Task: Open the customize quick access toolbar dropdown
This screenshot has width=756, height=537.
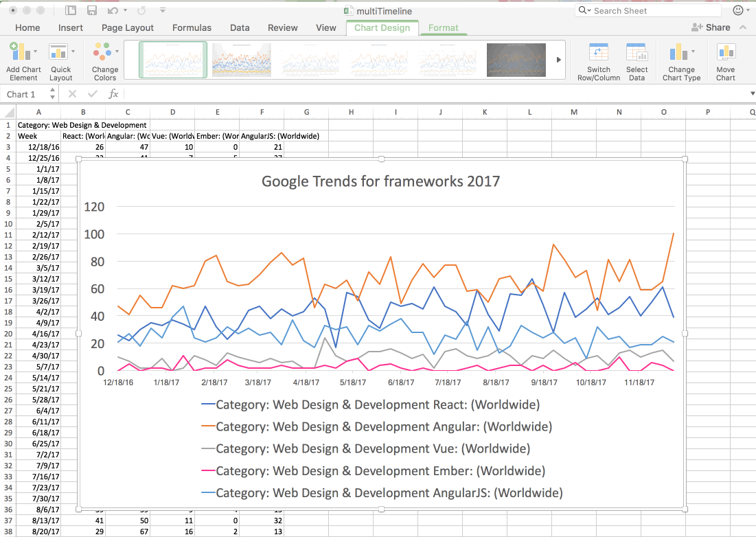Action: [163, 10]
